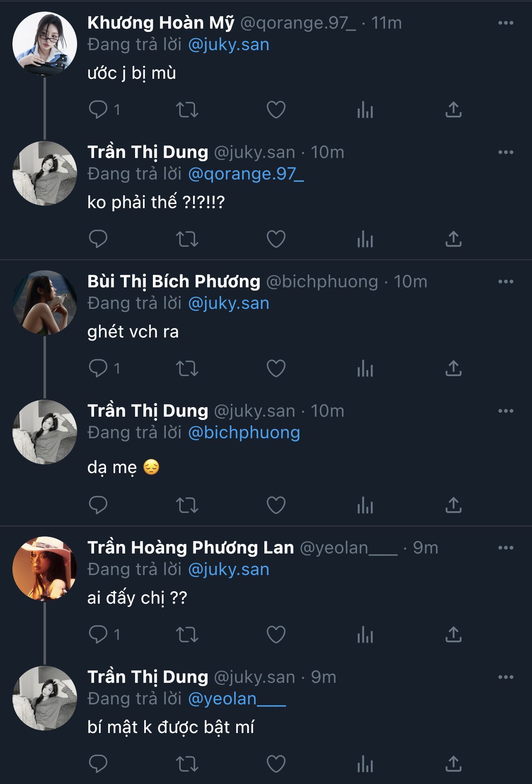View analytics for 'ko phải thế' tweet
Screen dimensions: 532x784
click(x=365, y=239)
